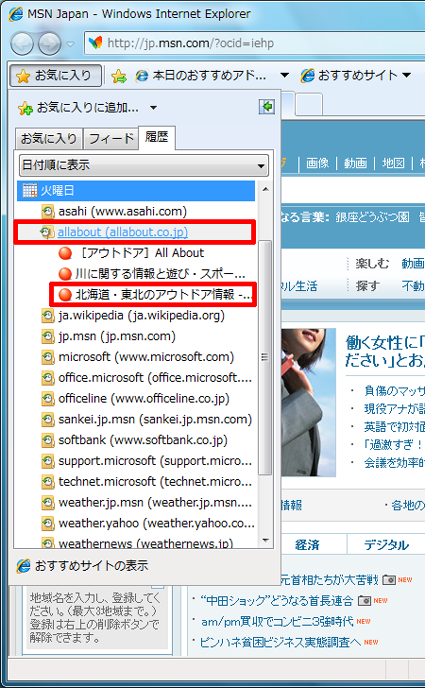Switch to the お気に入り tab in panel
425x688 pixels.
pos(48,139)
